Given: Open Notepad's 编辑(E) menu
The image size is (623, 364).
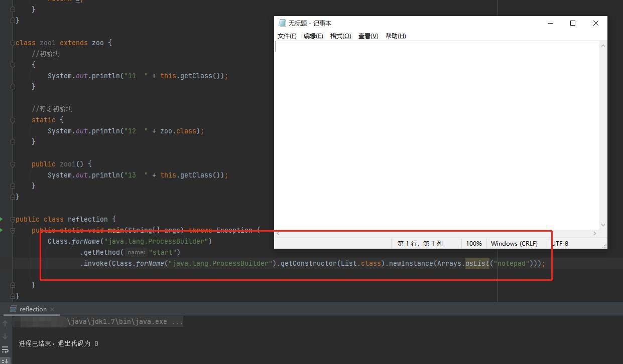Looking at the screenshot, I should click(x=313, y=36).
